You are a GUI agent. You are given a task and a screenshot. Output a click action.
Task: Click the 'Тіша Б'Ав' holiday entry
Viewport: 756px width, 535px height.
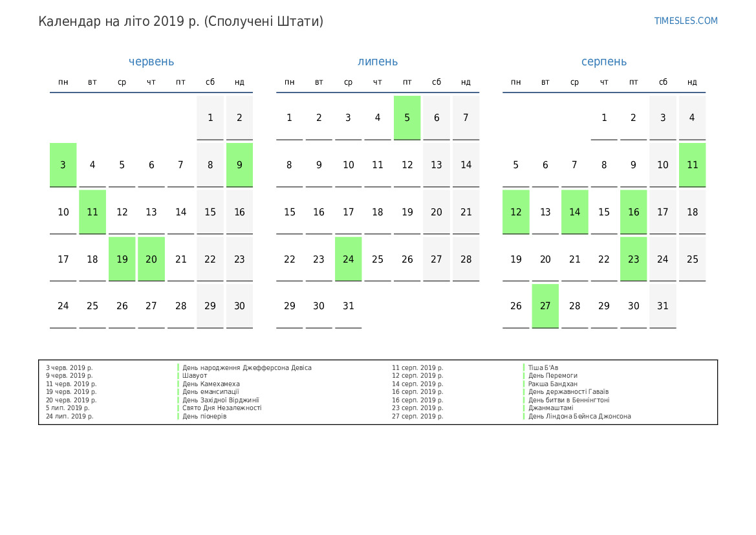(543, 367)
